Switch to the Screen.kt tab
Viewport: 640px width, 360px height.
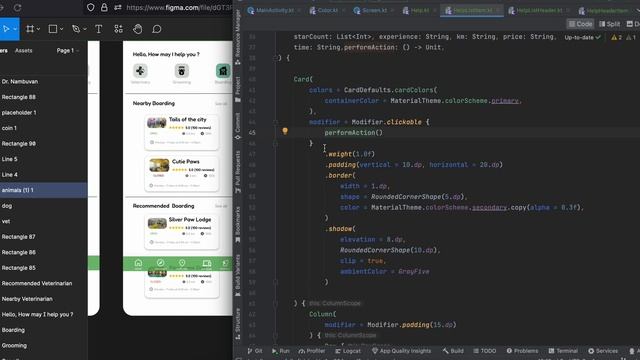[x=373, y=11]
